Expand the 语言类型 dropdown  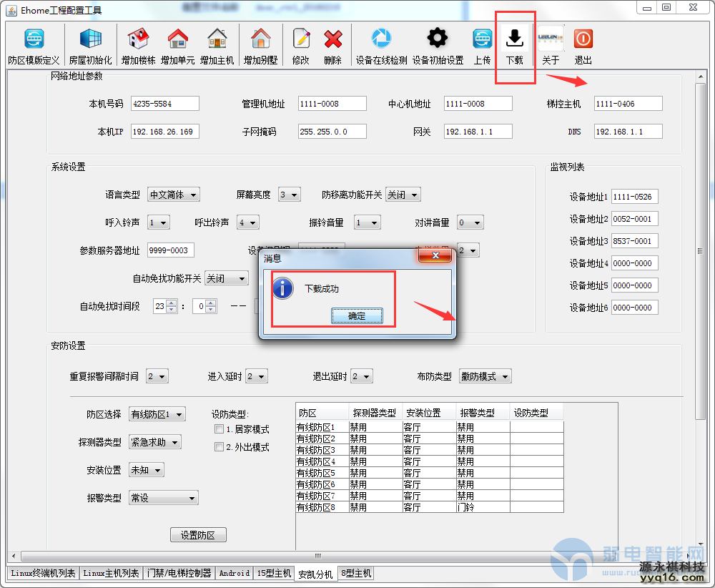pos(173,195)
